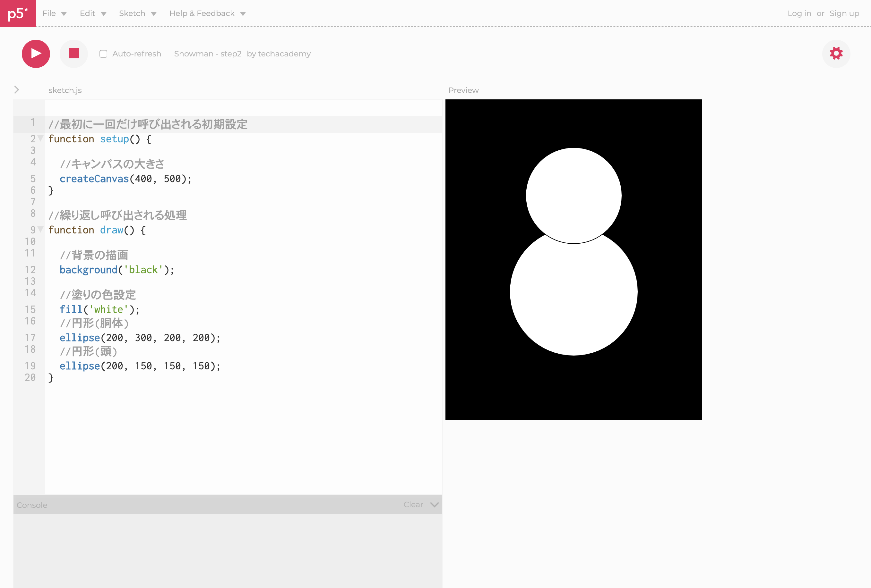Screen dimensions: 871x588
Task: Fold the setup function at line 2
Action: pos(40,138)
